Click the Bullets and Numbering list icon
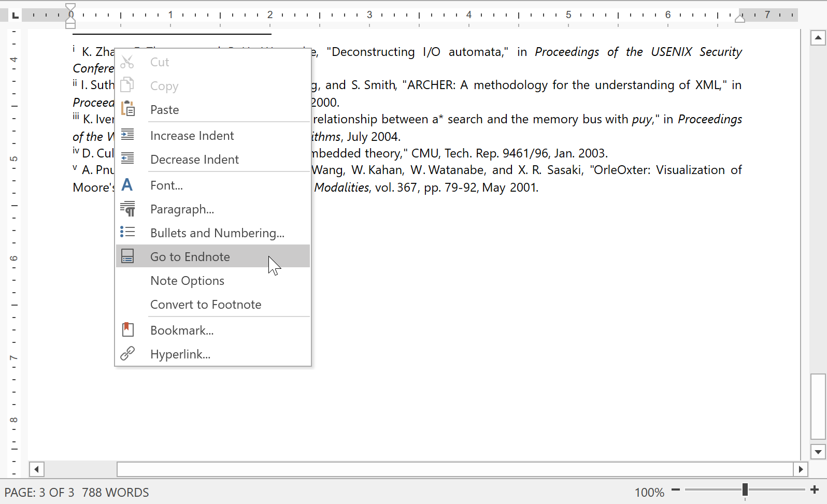This screenshot has height=504, width=827. (127, 233)
